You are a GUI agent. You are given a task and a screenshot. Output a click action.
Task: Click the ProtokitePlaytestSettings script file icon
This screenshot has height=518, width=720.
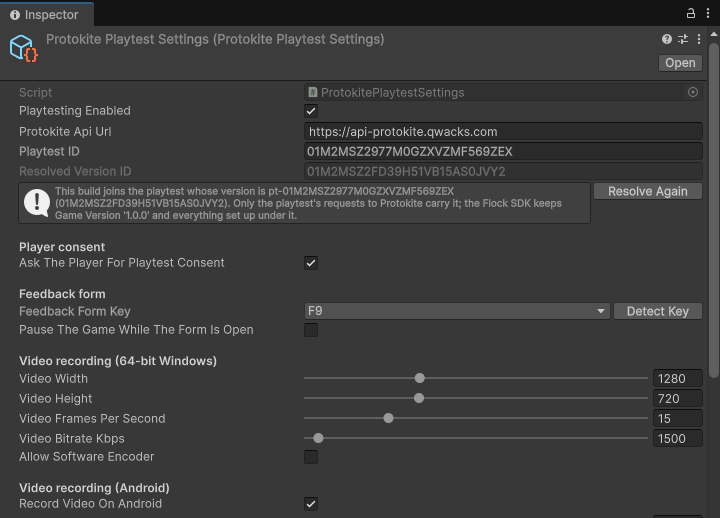click(313, 92)
